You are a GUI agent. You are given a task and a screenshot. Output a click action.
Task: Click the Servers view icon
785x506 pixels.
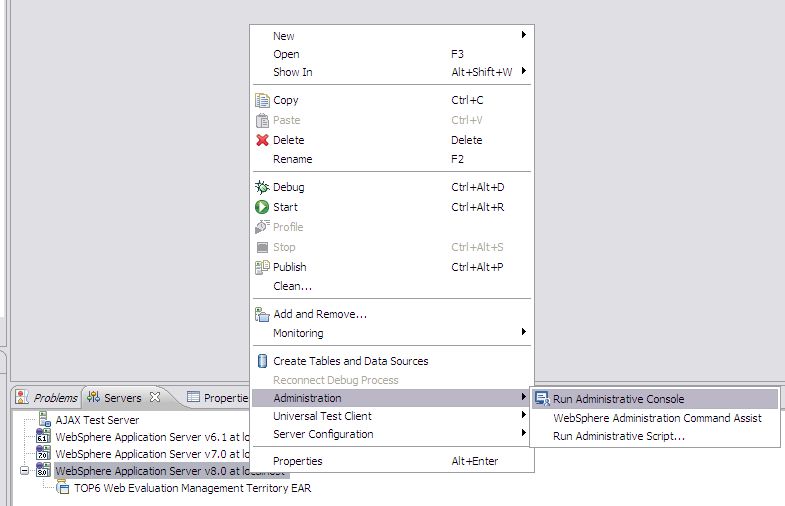click(93, 397)
